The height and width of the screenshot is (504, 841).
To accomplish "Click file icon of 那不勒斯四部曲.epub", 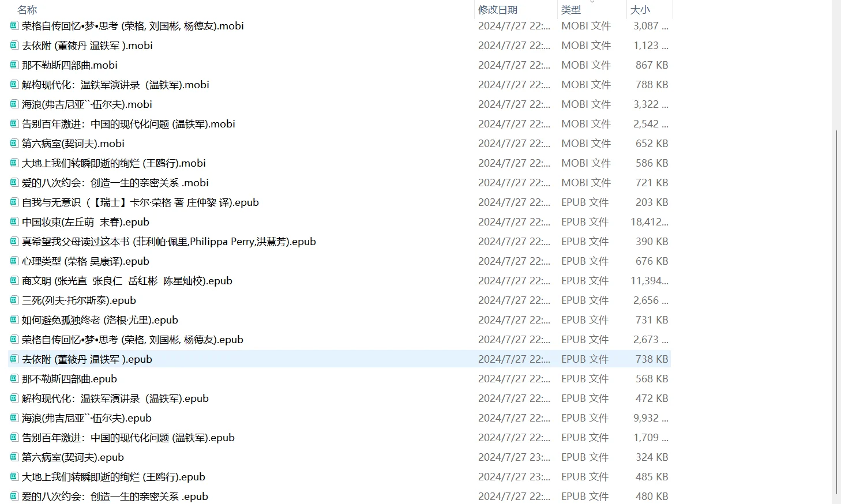I will tap(14, 379).
